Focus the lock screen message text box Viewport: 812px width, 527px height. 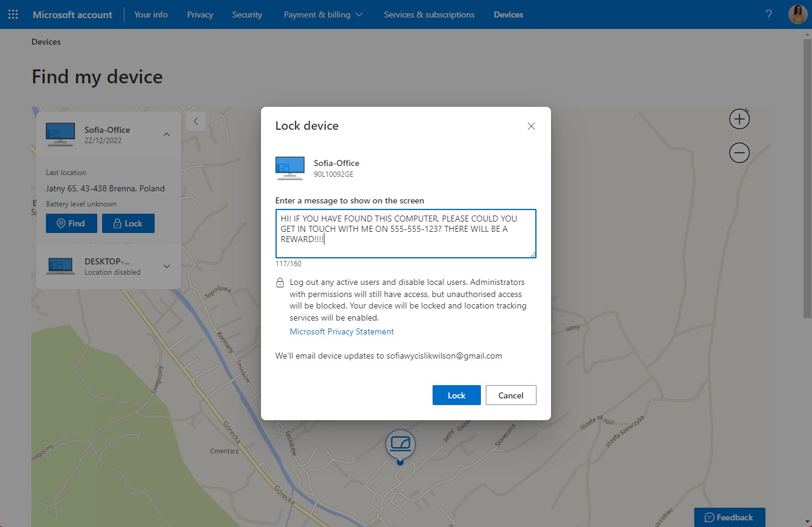[406, 234]
